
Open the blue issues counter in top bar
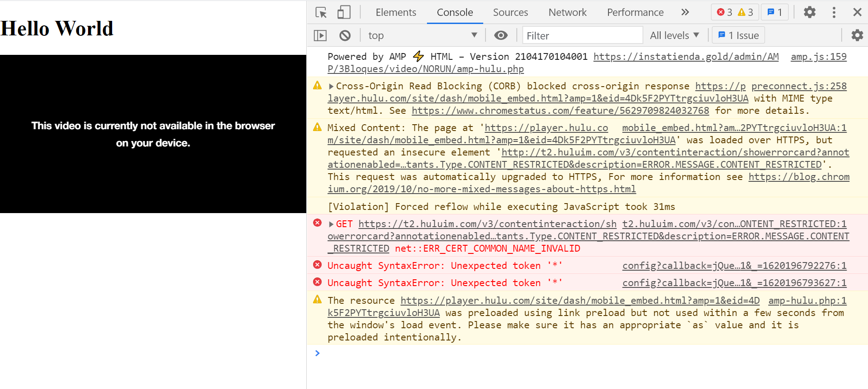tap(775, 12)
